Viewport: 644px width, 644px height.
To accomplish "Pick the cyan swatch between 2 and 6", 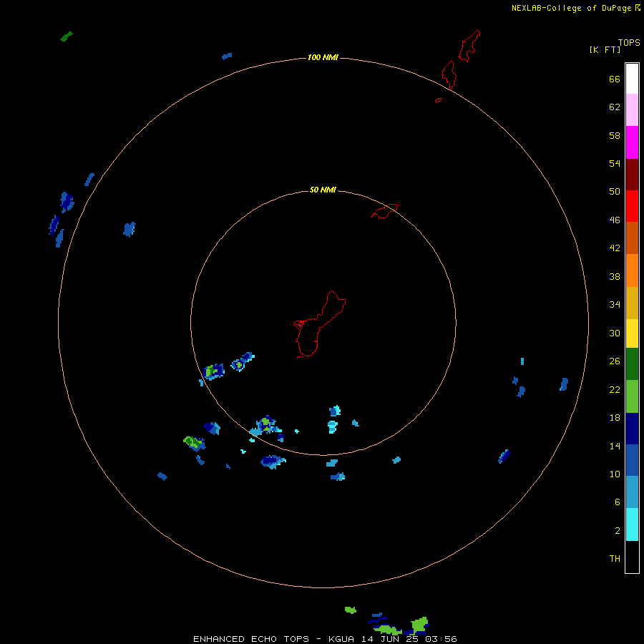I will click(632, 525).
